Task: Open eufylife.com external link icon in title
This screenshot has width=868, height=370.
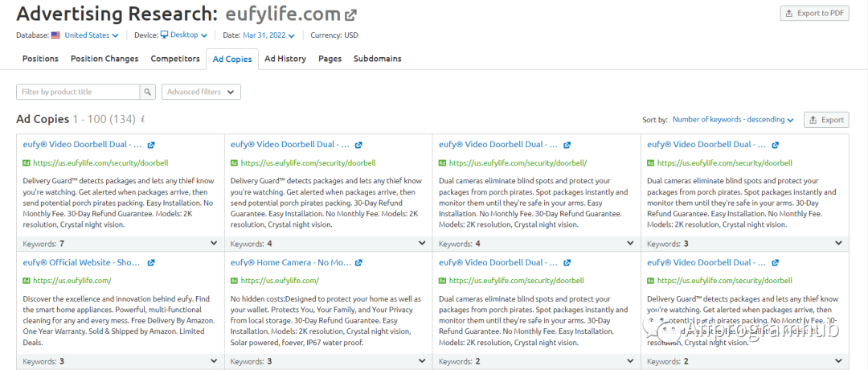Action: pyautogui.click(x=351, y=14)
